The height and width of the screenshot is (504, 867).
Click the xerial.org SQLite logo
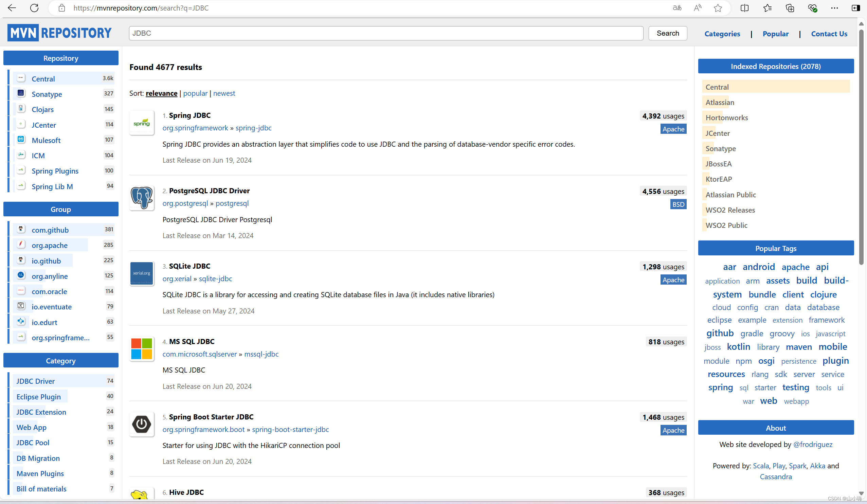pos(141,273)
